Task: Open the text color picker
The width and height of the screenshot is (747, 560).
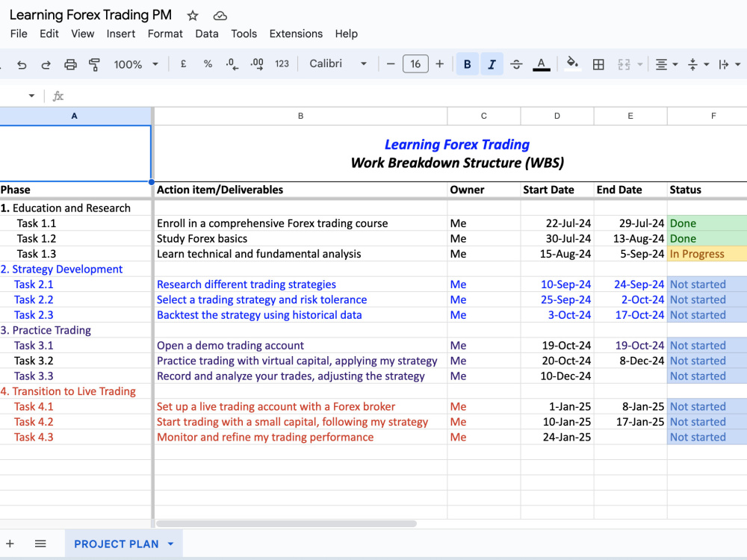Action: click(541, 63)
